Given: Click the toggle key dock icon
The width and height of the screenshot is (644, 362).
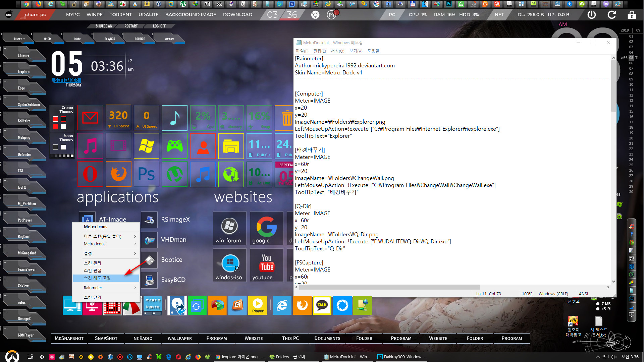Looking at the screenshot, I should (153, 305).
